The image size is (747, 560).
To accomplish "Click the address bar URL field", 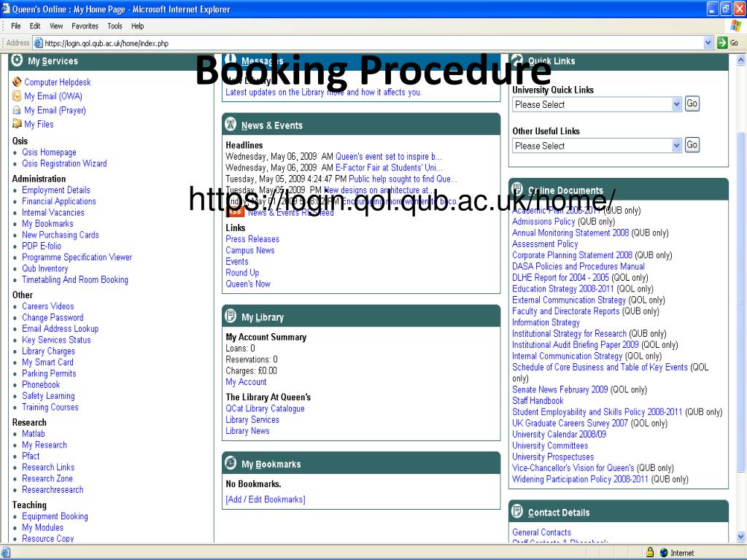I will pos(371,43).
